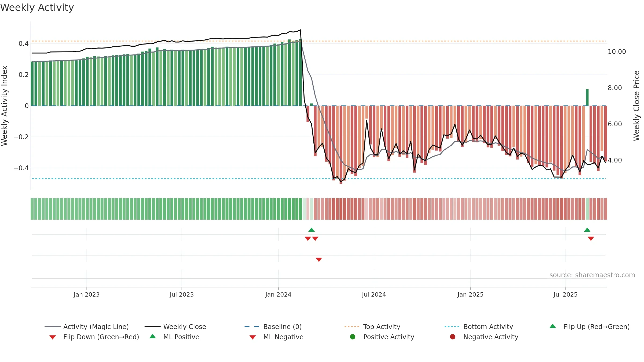Click the Jan 2025 axis label
This screenshot has width=644, height=362.
coord(470,294)
